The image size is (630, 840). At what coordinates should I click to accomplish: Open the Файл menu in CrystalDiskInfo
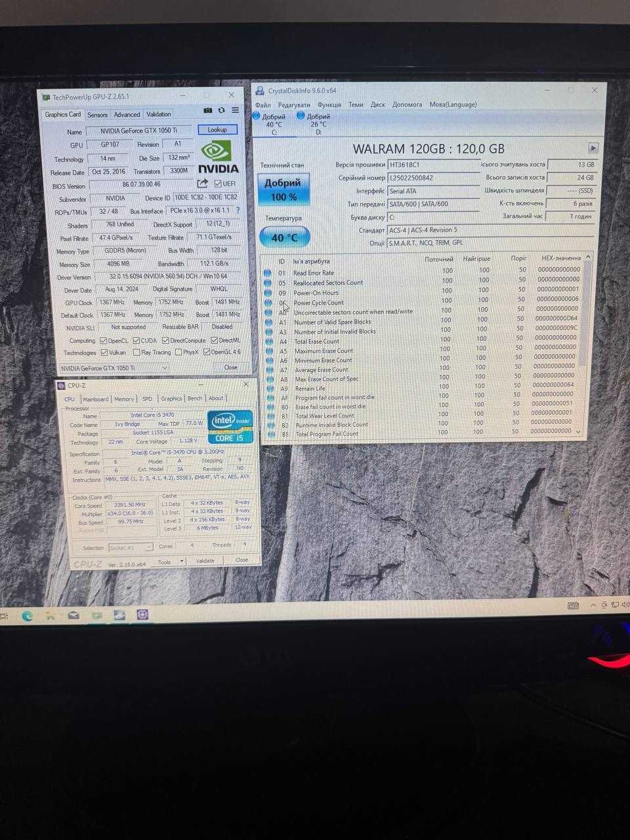263,105
